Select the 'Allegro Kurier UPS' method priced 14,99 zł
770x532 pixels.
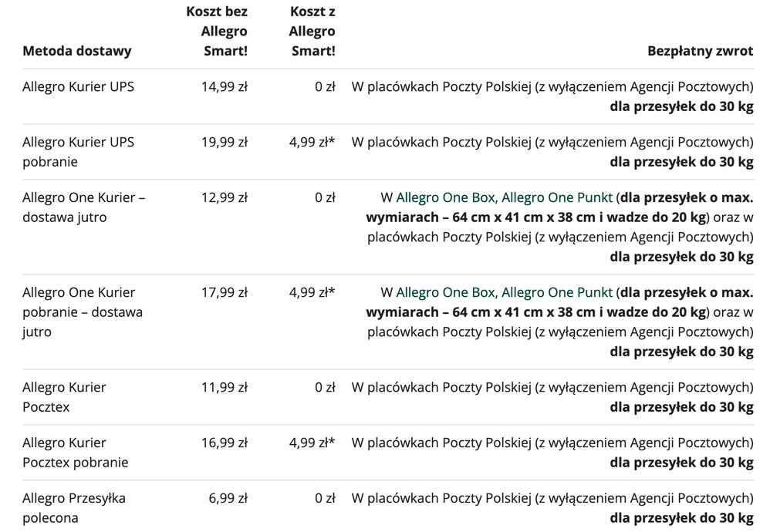tap(78, 87)
